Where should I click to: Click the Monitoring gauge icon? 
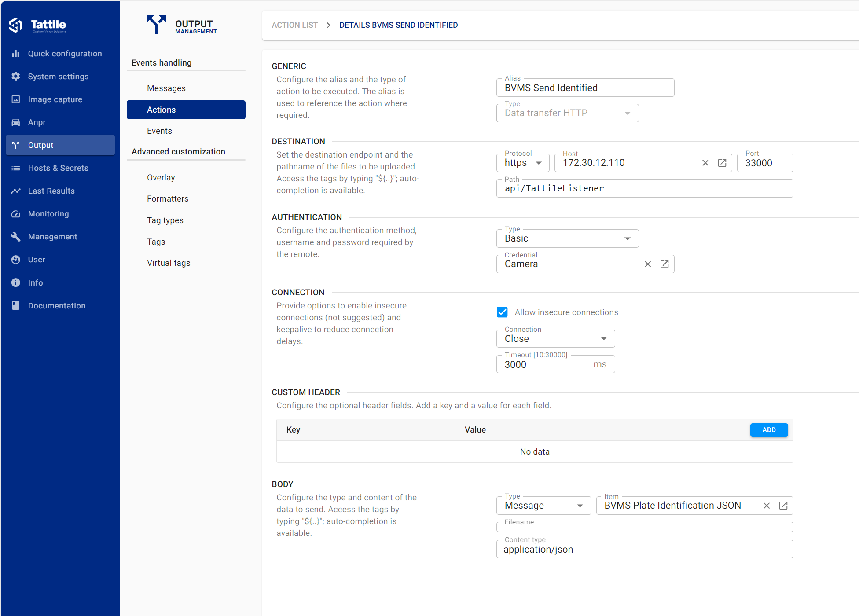tap(16, 214)
